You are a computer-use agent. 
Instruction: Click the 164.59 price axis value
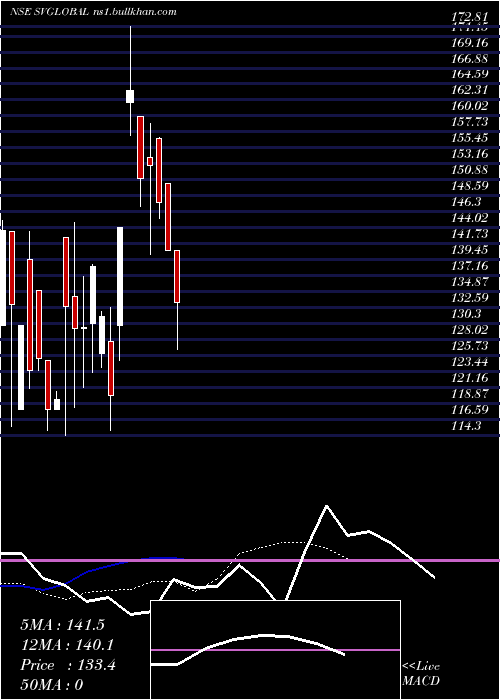(470, 74)
